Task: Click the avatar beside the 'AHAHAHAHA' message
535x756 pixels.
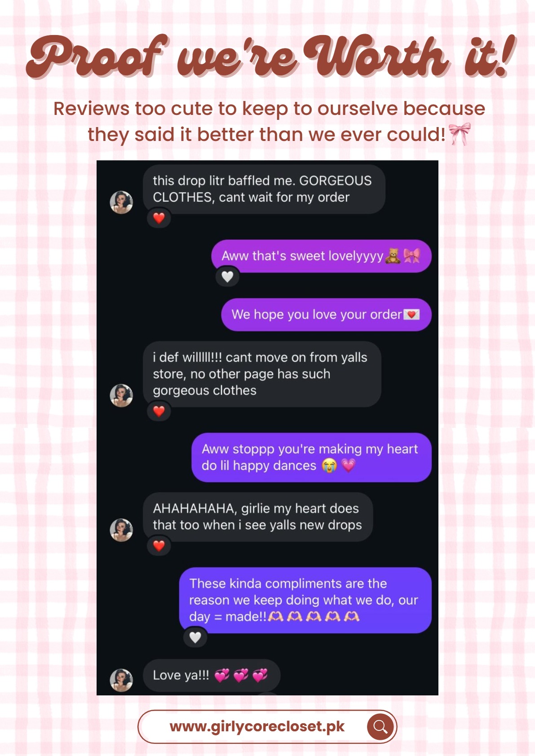Action: [121, 530]
